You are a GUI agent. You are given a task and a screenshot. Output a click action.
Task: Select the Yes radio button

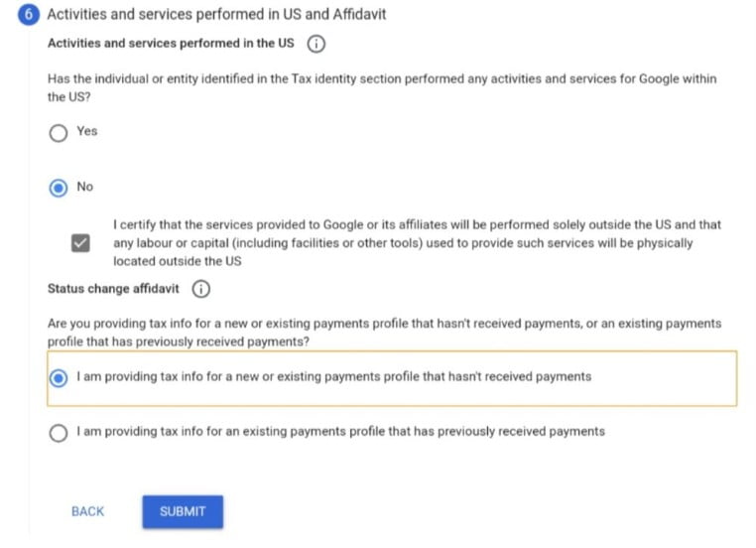pos(59,133)
